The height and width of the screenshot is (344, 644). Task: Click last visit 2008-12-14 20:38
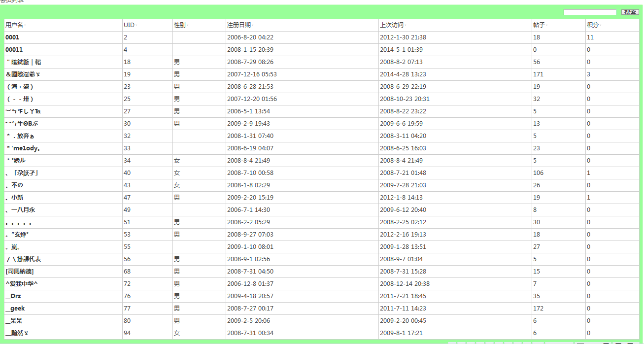tap(405, 284)
